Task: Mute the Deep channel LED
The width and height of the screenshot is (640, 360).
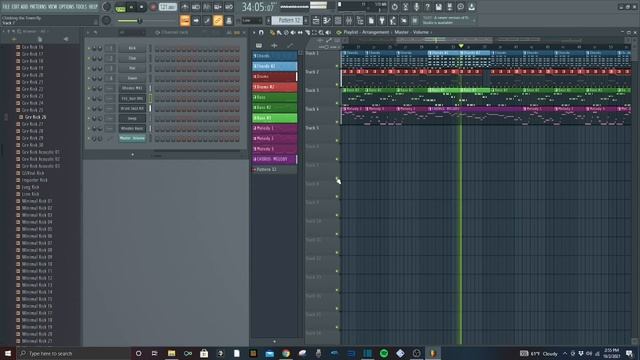Action: (89, 119)
